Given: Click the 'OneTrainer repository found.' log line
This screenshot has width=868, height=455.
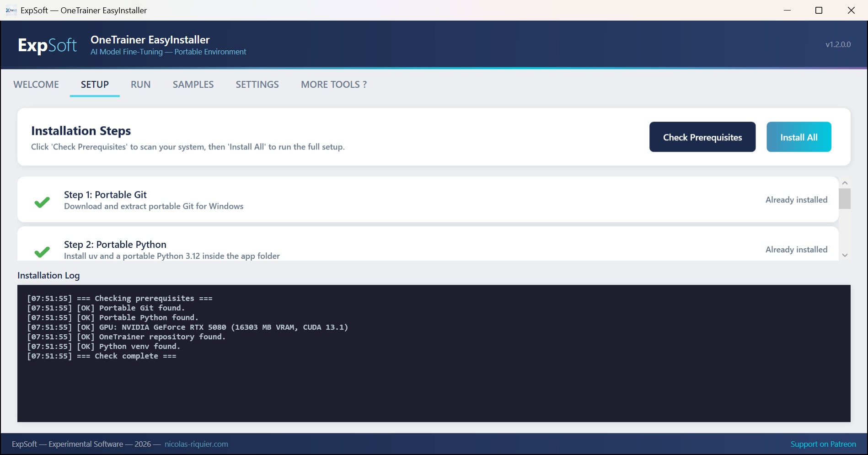Looking at the screenshot, I should (126, 337).
